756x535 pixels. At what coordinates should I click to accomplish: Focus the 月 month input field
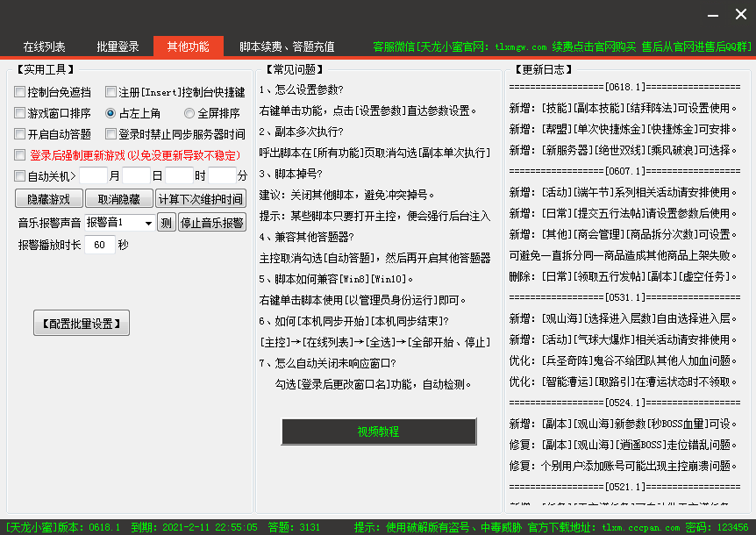coord(93,175)
